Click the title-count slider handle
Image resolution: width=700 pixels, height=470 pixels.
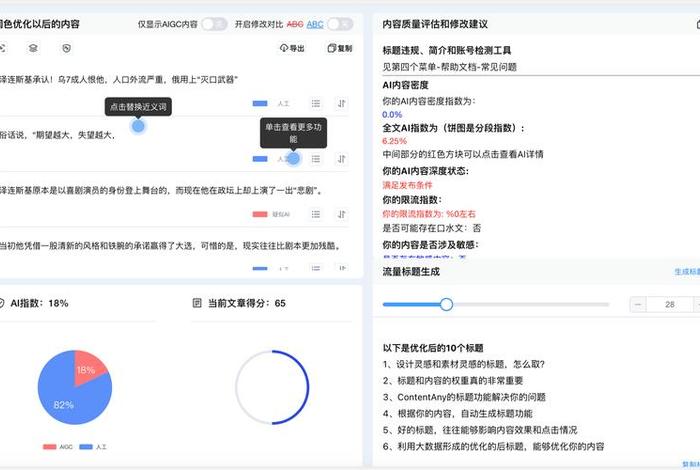pyautogui.click(x=446, y=304)
